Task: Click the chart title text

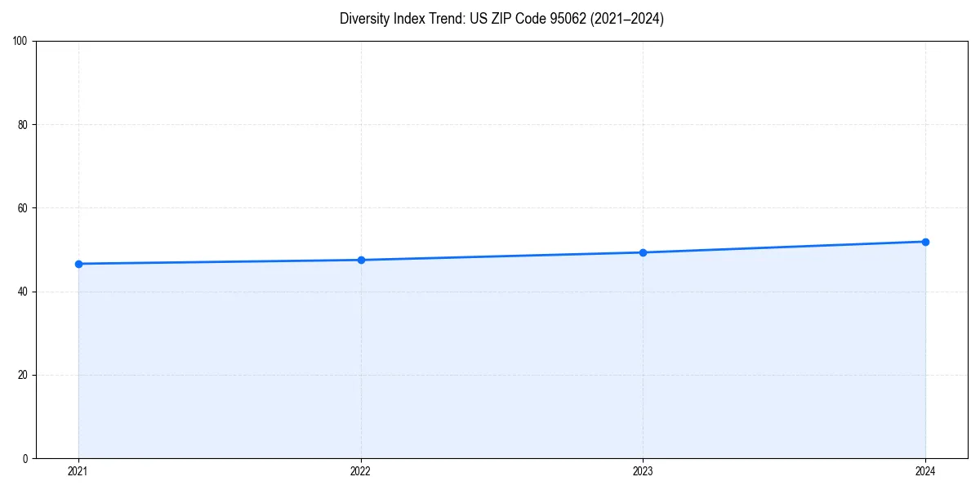Action: [x=501, y=19]
